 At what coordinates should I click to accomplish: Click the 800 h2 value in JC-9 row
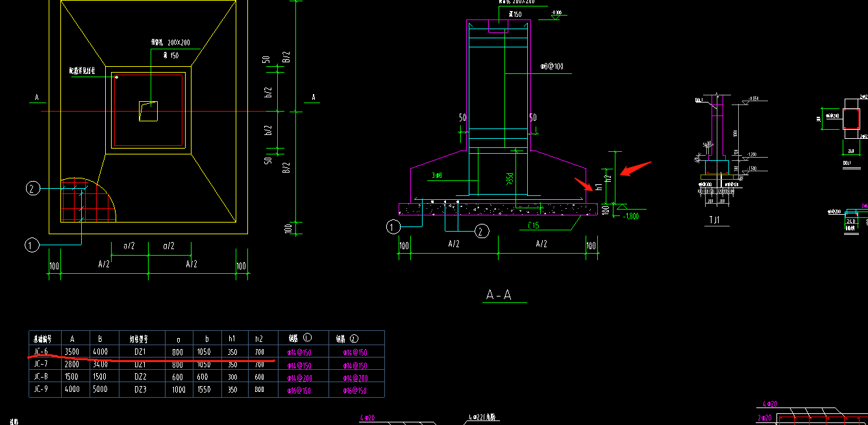click(260, 390)
